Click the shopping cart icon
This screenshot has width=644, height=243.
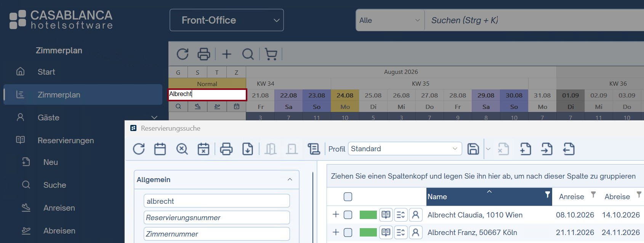[271, 54]
